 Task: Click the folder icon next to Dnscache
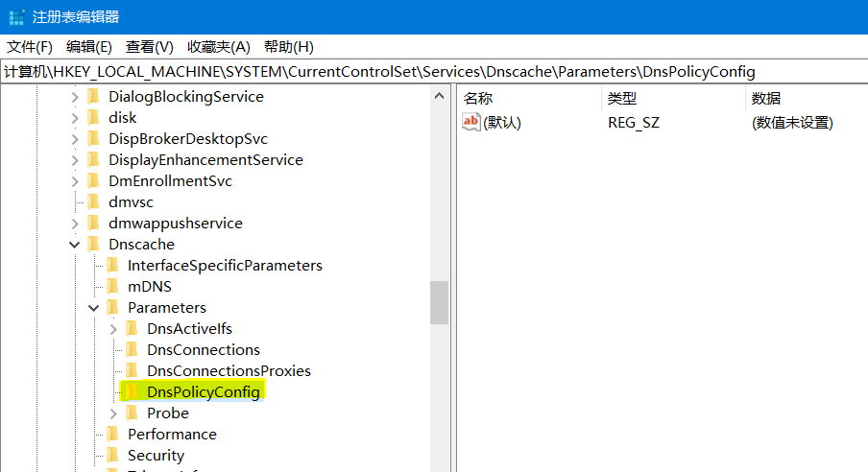[x=93, y=245]
